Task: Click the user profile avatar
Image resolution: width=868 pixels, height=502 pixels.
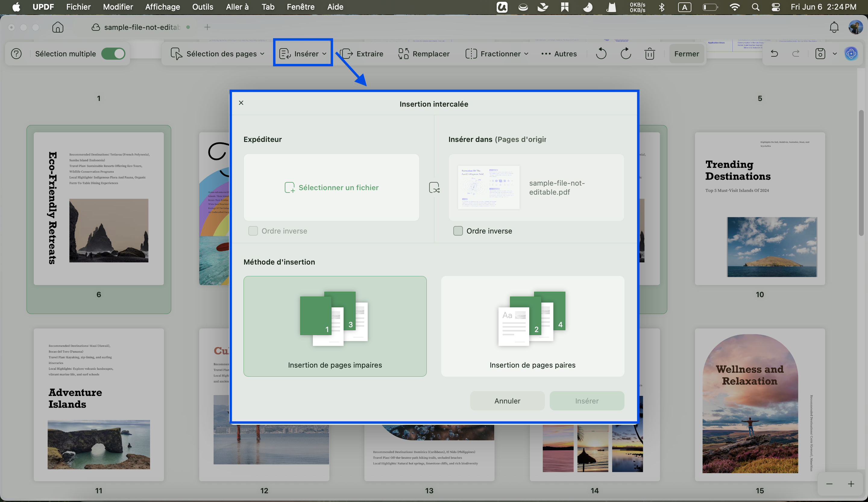Action: point(856,27)
